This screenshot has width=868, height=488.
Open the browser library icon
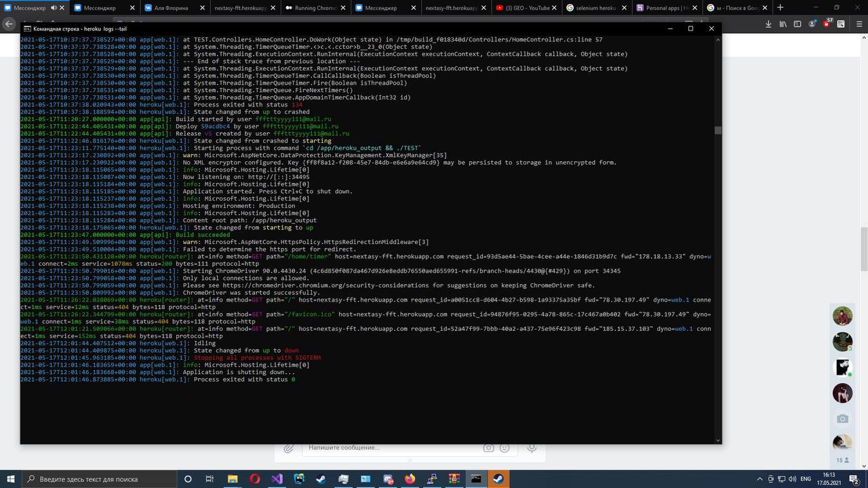click(x=783, y=24)
